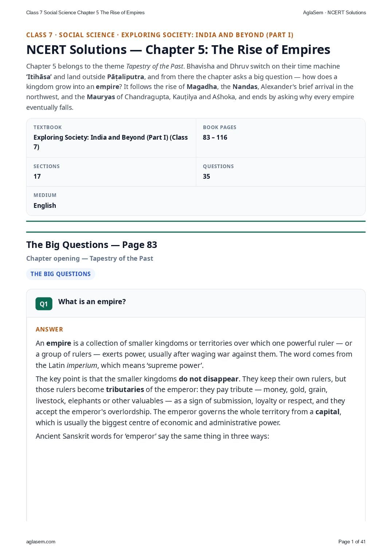Click the ANSWER label
Image resolution: width=392 pixels, height=555 pixels.
pyautogui.click(x=50, y=329)
